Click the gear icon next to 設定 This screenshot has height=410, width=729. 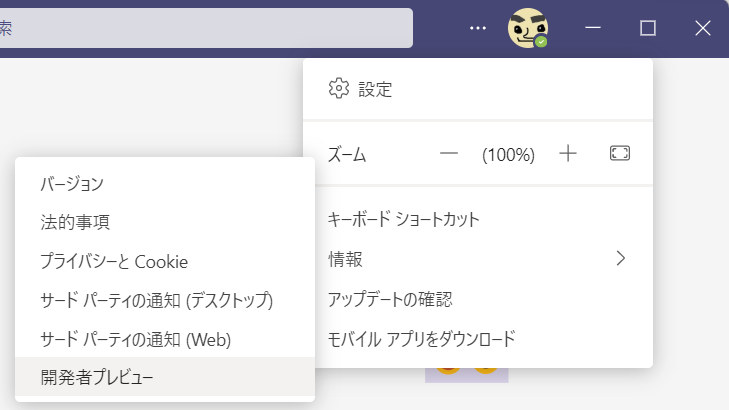click(x=338, y=88)
